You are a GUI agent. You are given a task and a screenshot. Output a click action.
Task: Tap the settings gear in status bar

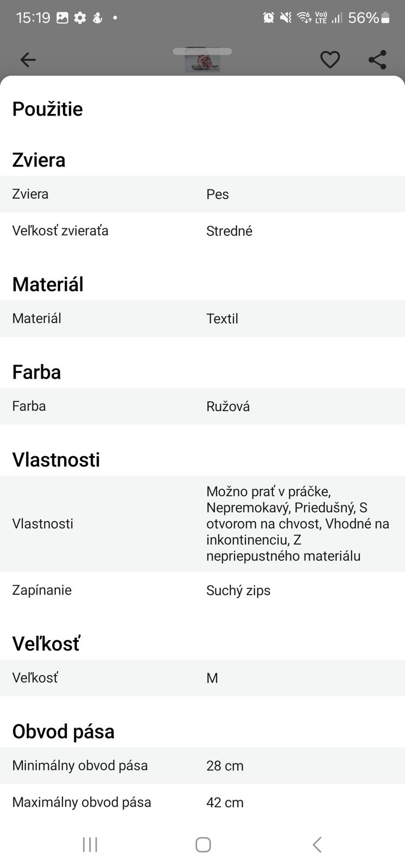point(80,18)
